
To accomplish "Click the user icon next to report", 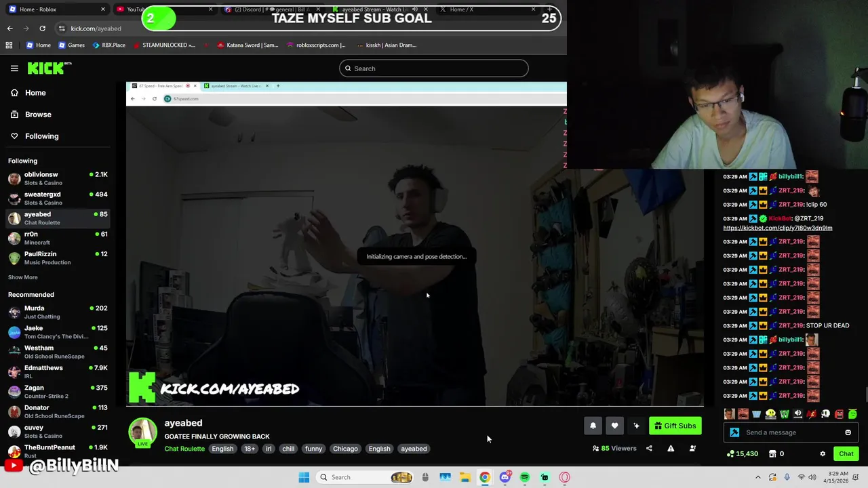I will (692, 448).
